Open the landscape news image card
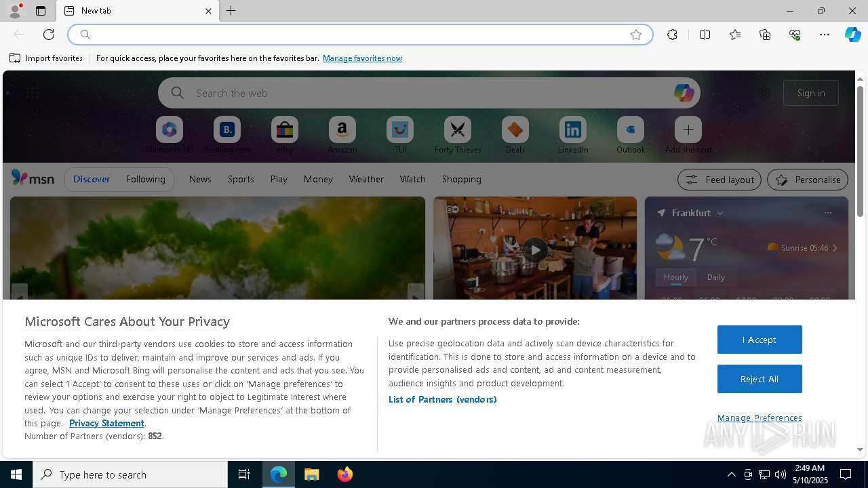Viewport: 868px width, 488px height. [x=218, y=248]
